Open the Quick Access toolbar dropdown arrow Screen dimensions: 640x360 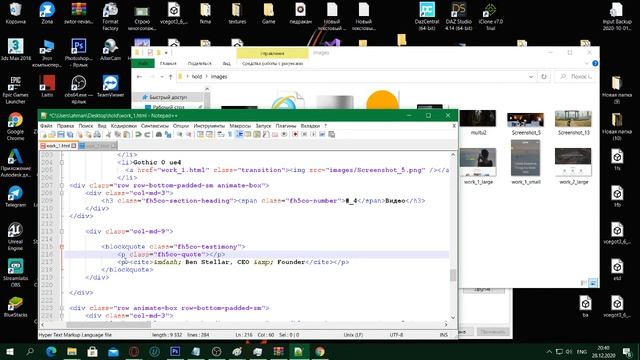[x=167, y=53]
